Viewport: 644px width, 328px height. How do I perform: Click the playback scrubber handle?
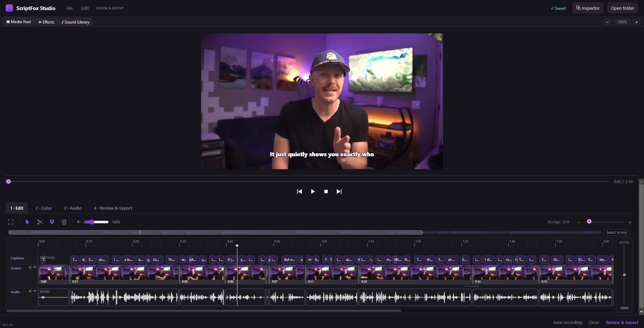click(8, 181)
